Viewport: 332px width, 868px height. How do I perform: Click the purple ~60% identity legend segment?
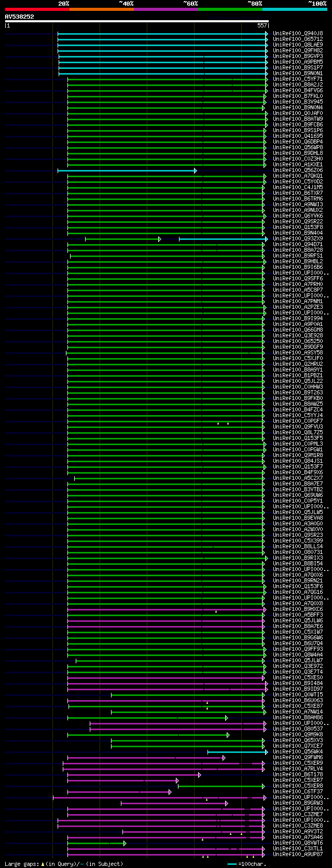(165, 9)
